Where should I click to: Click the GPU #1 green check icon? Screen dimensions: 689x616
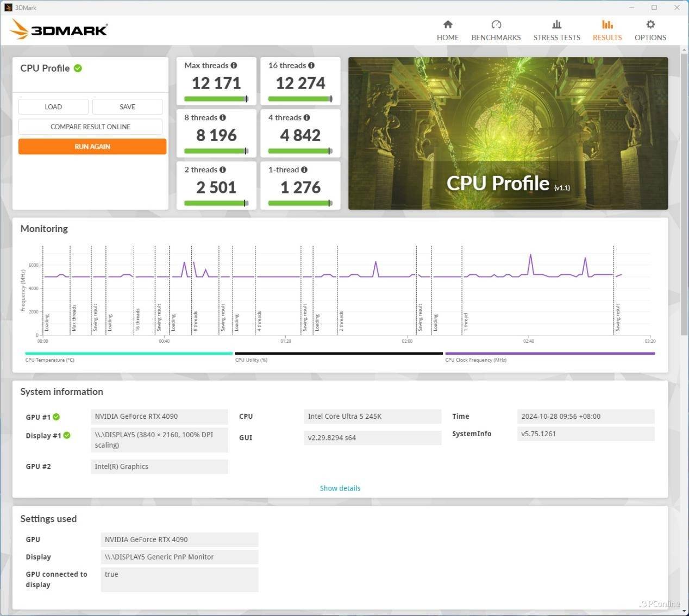click(x=57, y=417)
